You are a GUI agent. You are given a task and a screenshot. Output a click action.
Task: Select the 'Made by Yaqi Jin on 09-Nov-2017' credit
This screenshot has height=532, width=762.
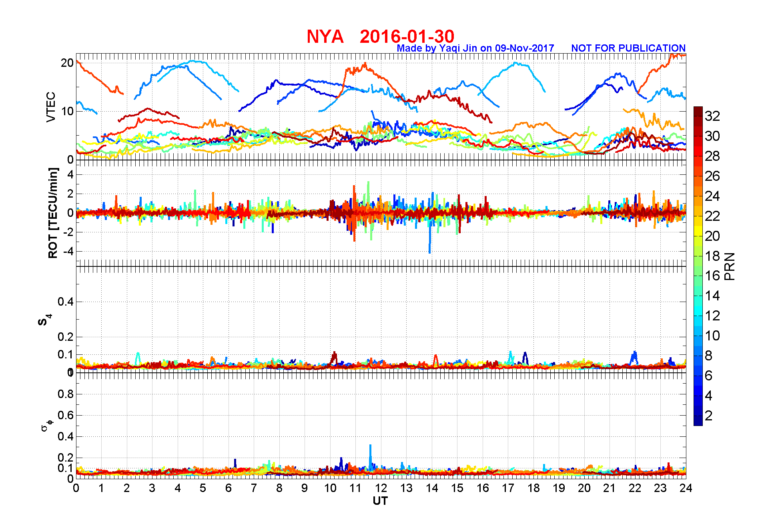475,48
